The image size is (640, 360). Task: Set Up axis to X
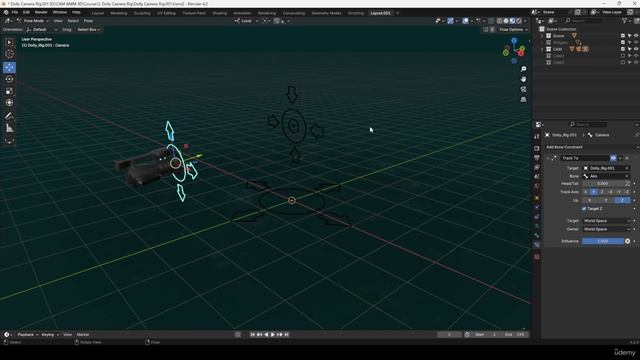[590, 200]
